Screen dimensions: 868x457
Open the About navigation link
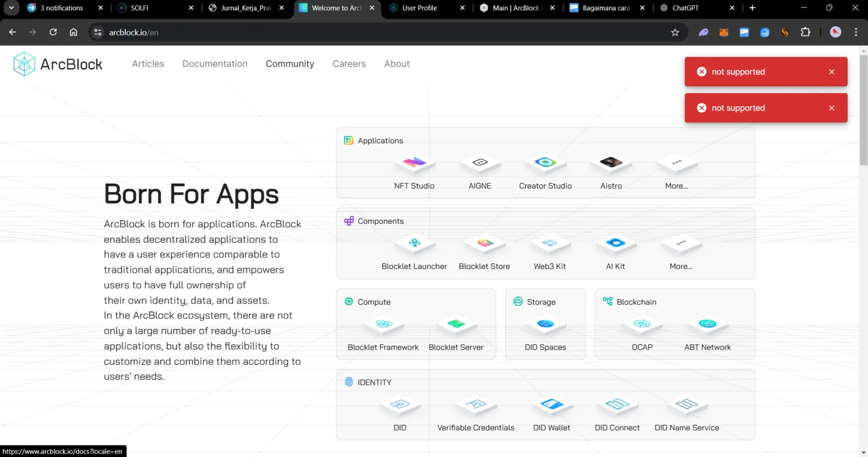click(x=397, y=64)
